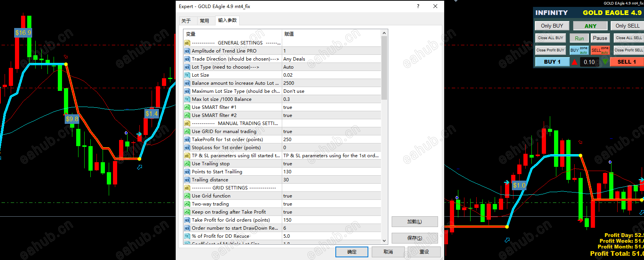Screen dimensions: 644x260
Task: Click the question mark help icon in dialog title bar
Action: [x=418, y=6]
